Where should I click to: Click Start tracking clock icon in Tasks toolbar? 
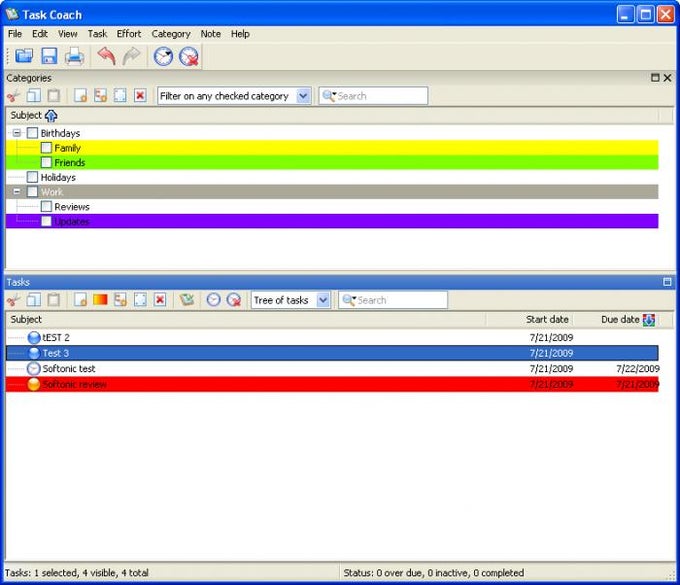[x=213, y=300]
